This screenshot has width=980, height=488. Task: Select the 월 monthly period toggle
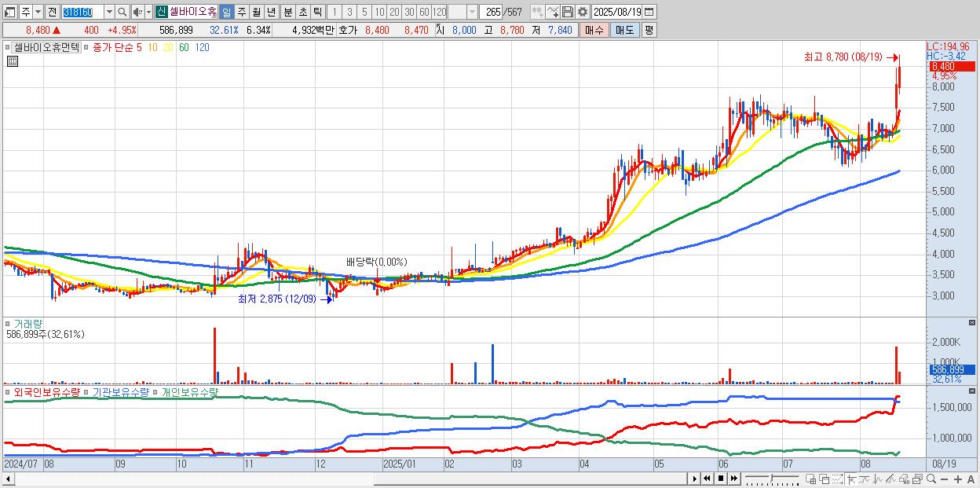click(256, 12)
